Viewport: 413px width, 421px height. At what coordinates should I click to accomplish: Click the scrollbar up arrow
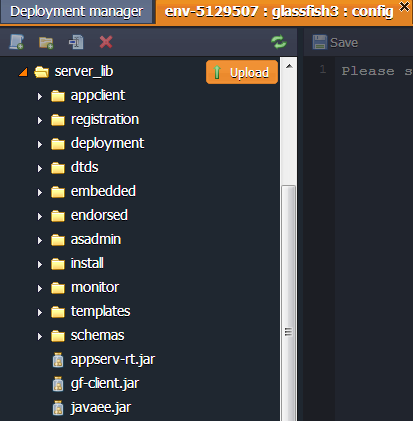click(x=289, y=66)
